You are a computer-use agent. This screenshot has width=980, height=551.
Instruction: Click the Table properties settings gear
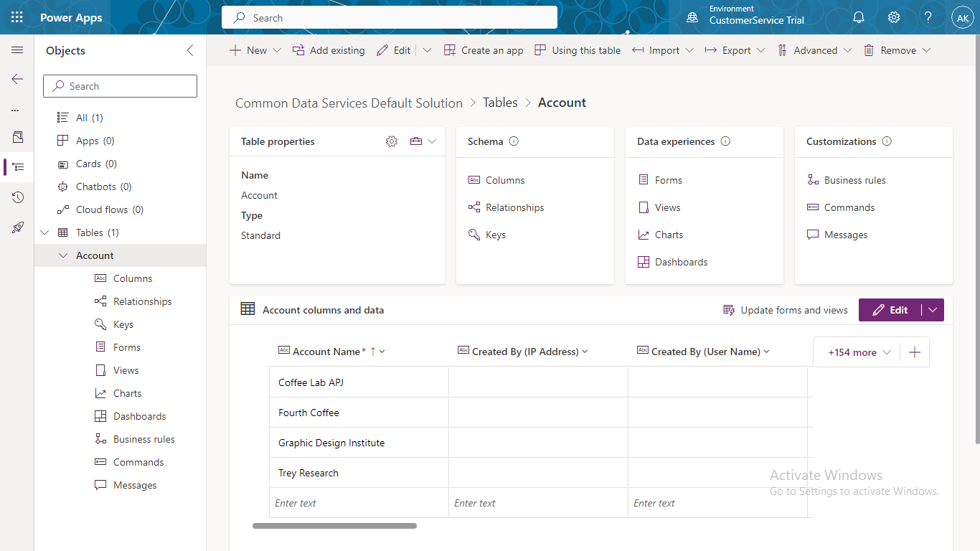tap(392, 141)
